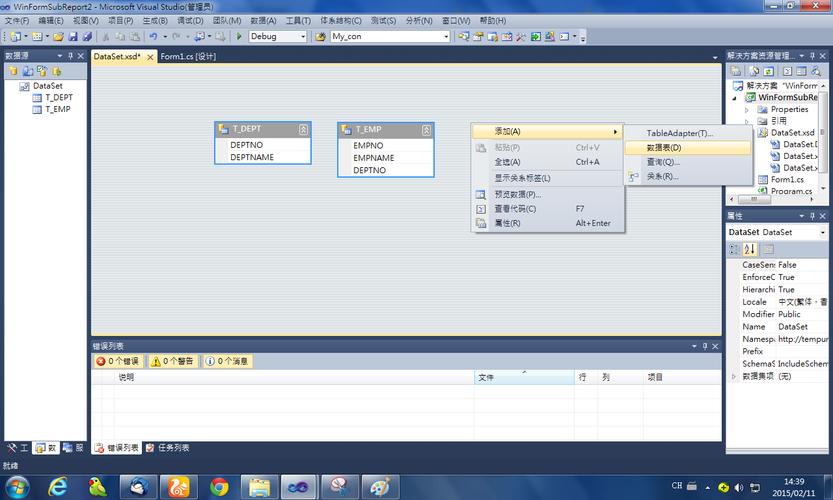Select the DEPTNAME column in T_DEPT table
833x500 pixels.
[252, 157]
